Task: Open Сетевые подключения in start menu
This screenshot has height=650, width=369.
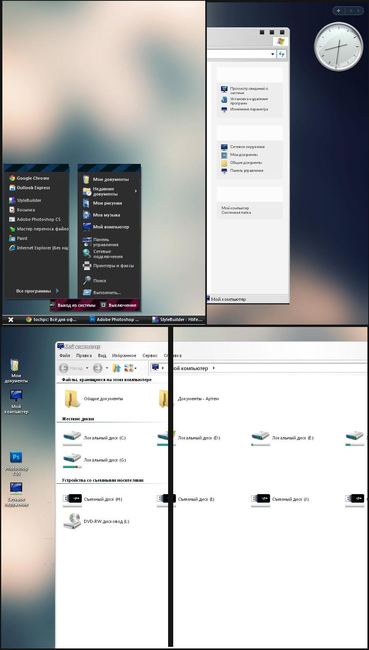Action: [102, 254]
